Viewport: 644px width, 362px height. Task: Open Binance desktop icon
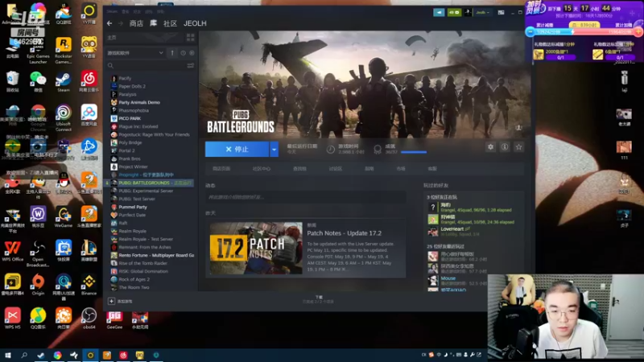89,286
